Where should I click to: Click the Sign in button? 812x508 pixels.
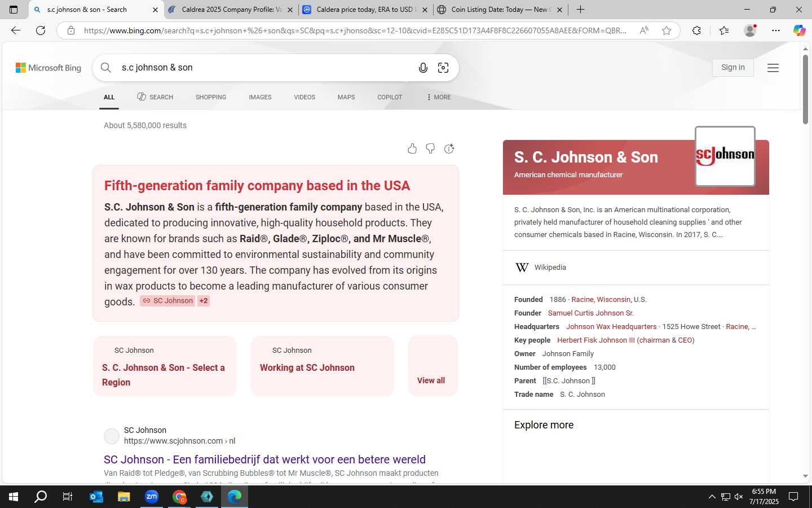733,67
